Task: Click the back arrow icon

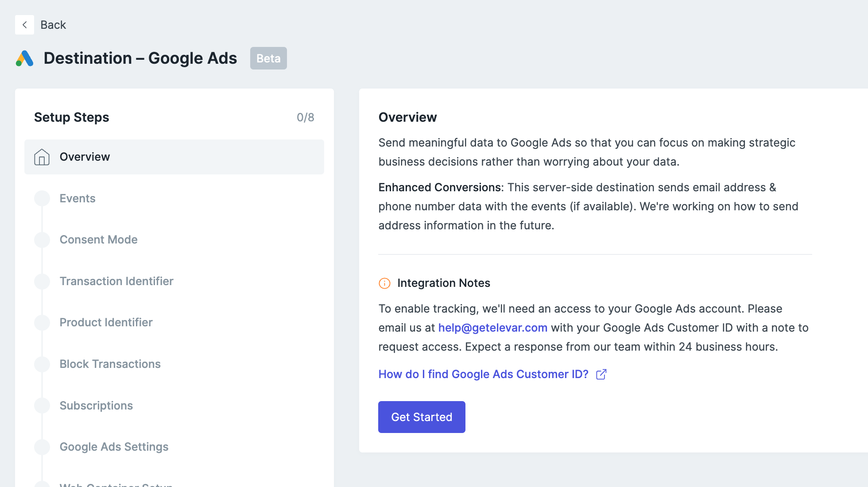Action: point(25,25)
